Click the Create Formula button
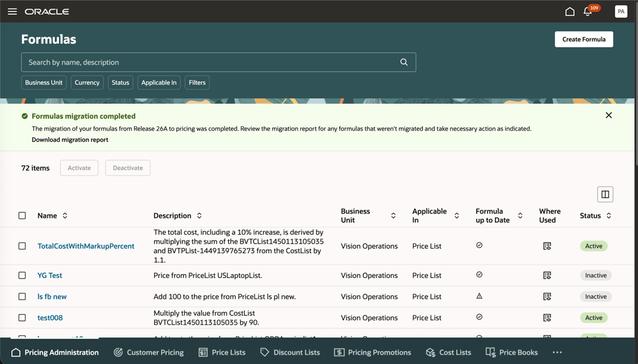Viewport: 638px width, 364px height. pos(584,39)
